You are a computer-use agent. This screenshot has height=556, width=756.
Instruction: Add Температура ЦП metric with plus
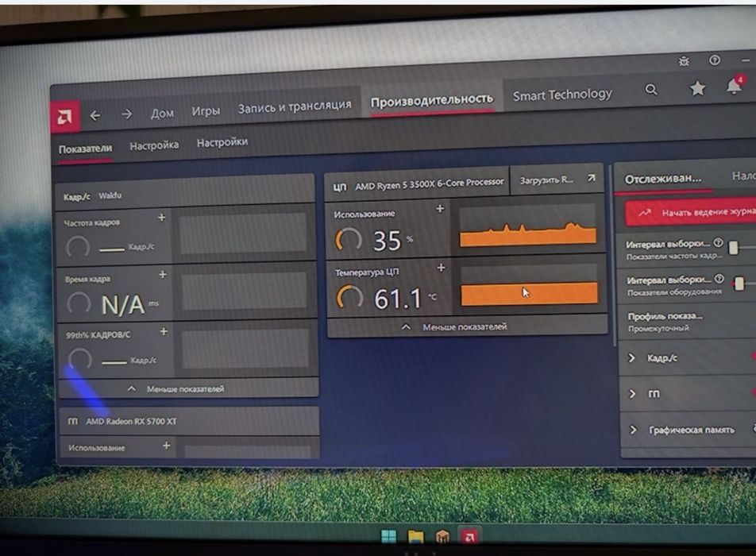442,268
